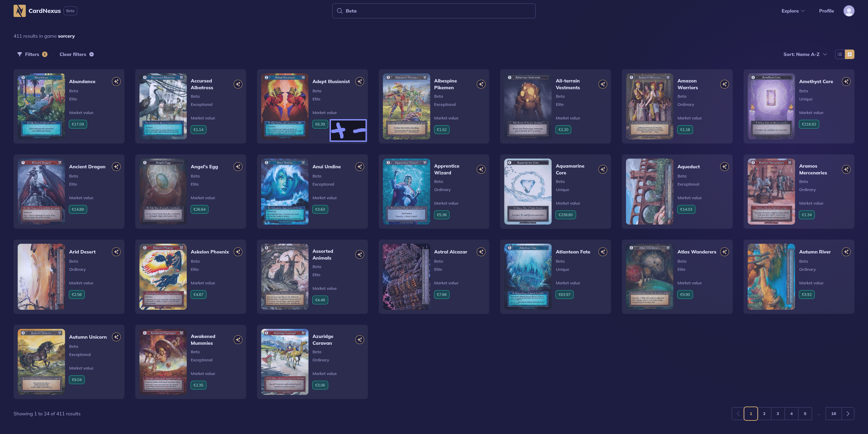
Task: Switch to list view layout
Action: [x=840, y=54]
